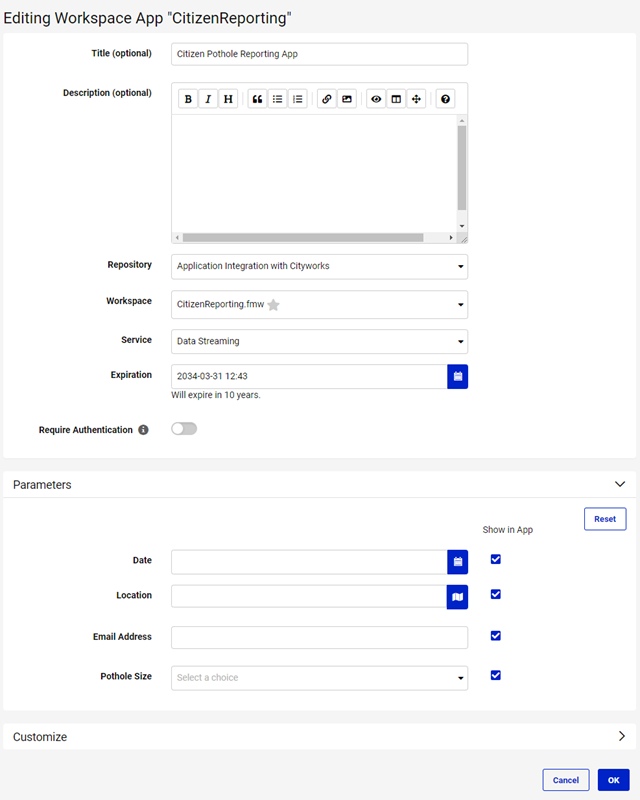
Task: Create a bulleted list in description
Action: pos(277,99)
